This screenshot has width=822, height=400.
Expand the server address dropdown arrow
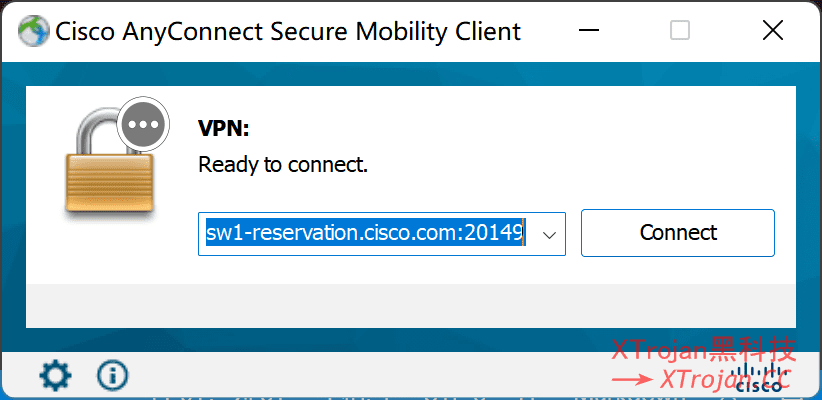coord(548,234)
